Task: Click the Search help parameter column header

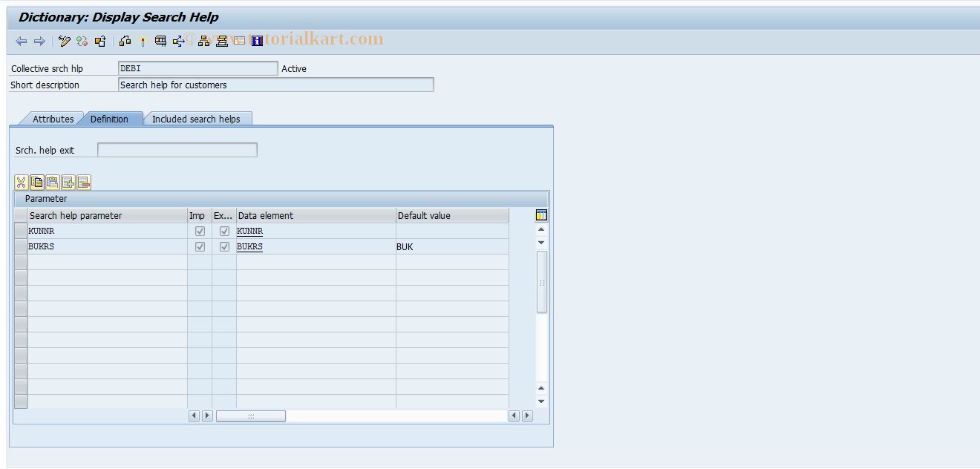Action: [x=108, y=216]
